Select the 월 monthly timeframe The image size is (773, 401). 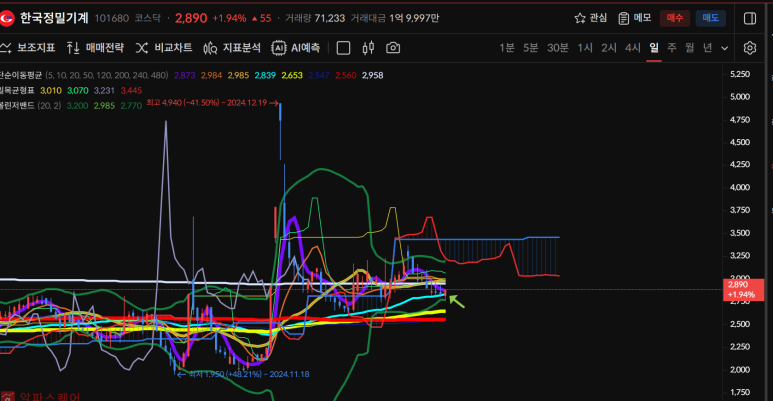click(690, 48)
